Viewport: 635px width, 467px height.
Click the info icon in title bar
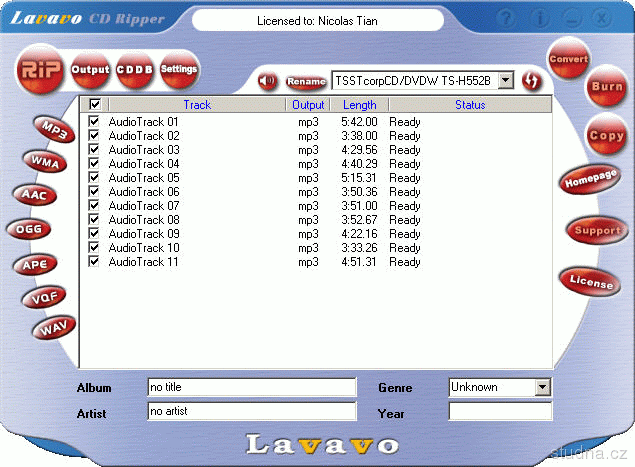(540, 18)
